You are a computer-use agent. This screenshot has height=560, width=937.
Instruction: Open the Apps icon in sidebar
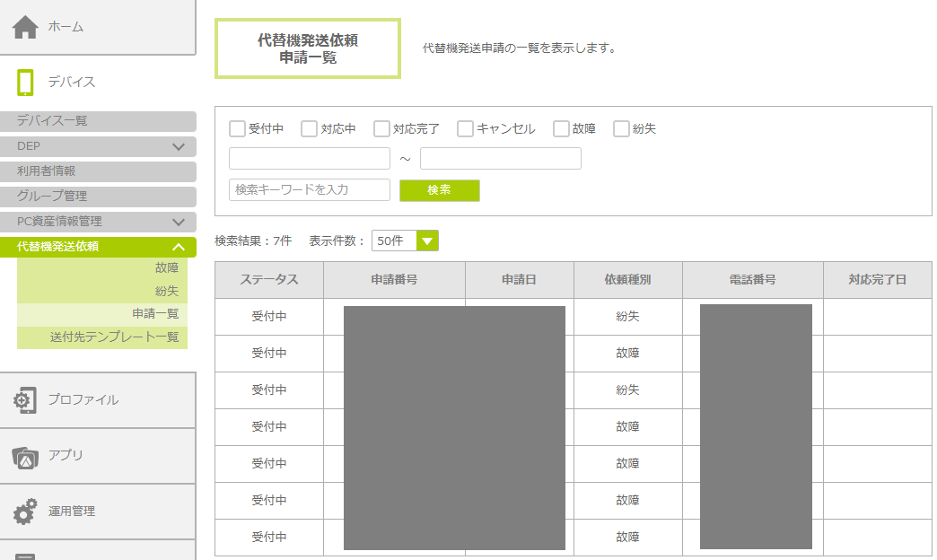click(25, 456)
